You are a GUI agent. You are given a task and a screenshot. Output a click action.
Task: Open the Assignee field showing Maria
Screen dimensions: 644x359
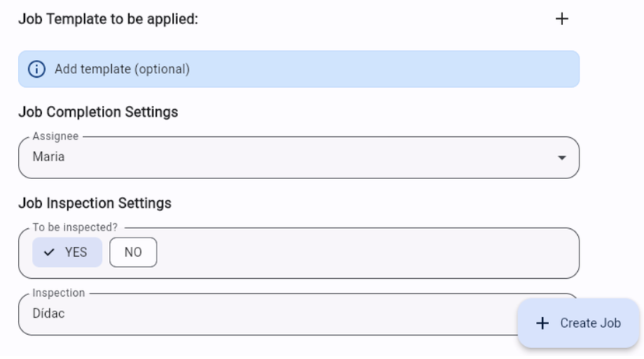299,157
